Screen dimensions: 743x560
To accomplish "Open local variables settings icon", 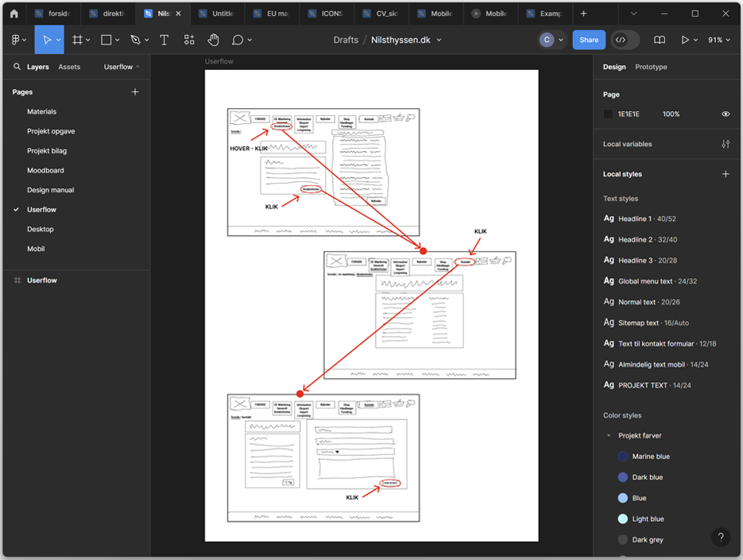I will click(725, 144).
